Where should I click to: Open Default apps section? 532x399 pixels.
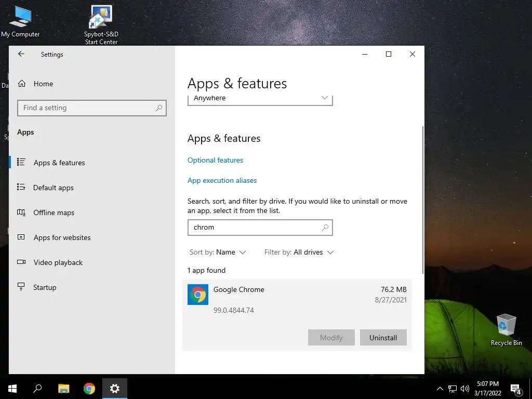click(91, 188)
